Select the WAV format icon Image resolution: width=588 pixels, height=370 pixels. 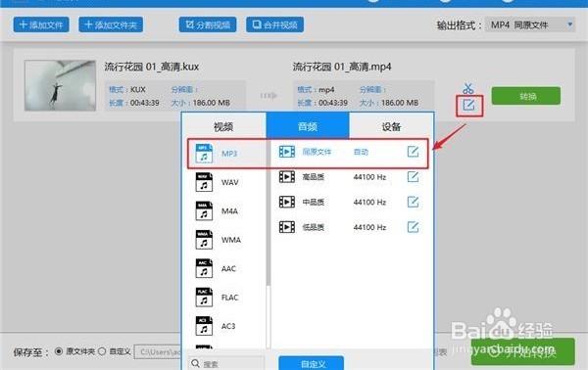[x=204, y=182]
